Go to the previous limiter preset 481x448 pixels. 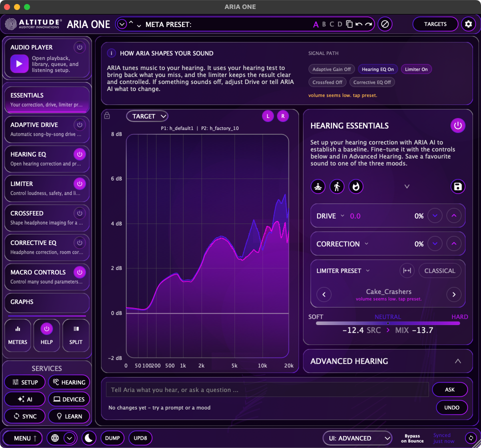324,294
